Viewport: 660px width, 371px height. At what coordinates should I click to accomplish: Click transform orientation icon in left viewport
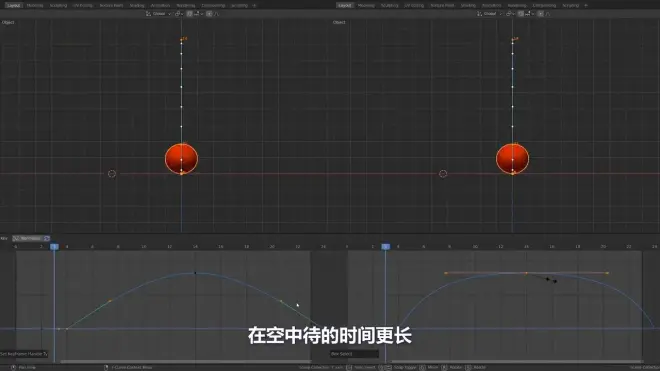[x=148, y=14]
